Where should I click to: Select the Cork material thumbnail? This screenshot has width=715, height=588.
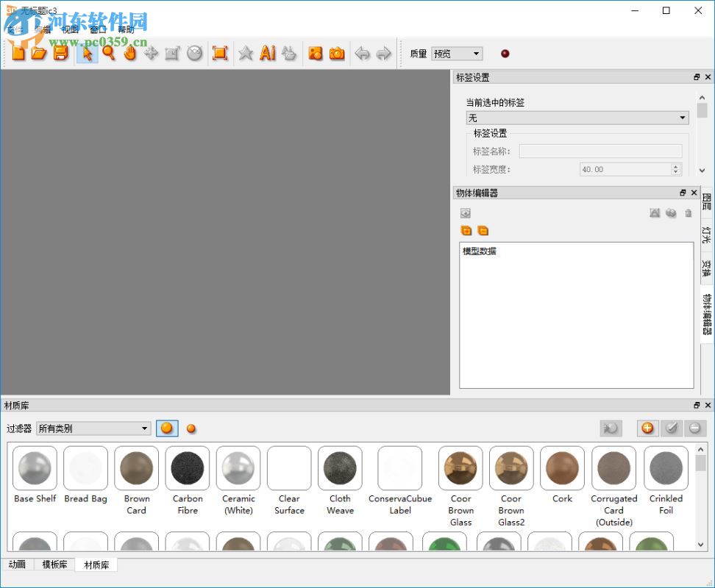562,468
